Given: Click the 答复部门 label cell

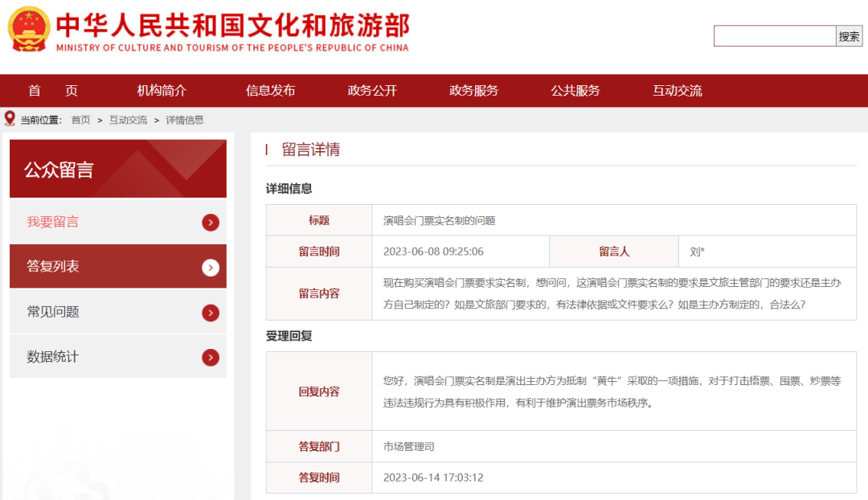Looking at the screenshot, I should coord(319,446).
